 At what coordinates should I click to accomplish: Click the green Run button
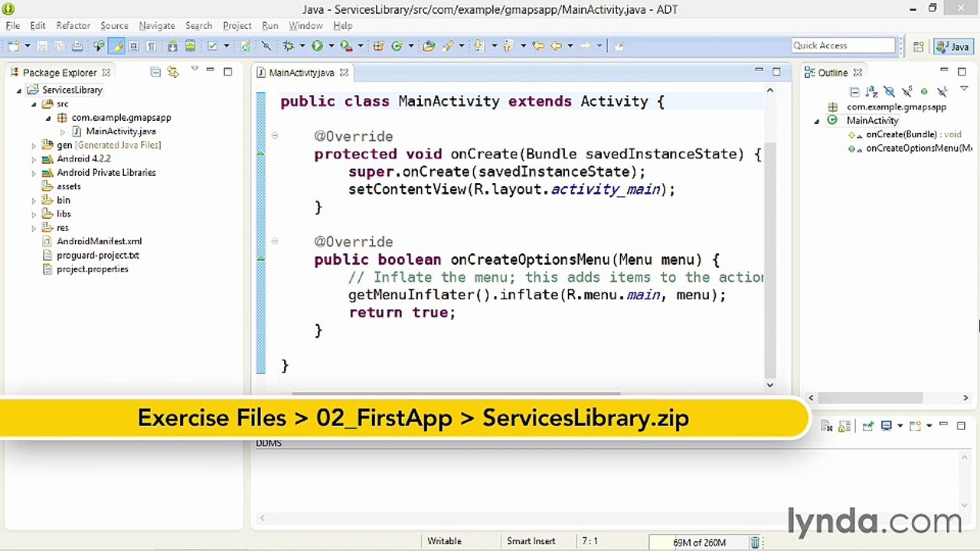point(317,46)
